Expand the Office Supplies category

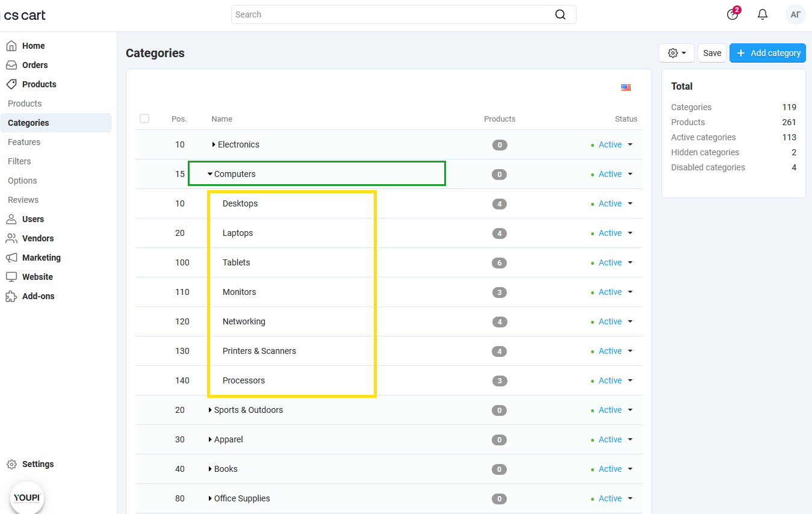(x=210, y=498)
